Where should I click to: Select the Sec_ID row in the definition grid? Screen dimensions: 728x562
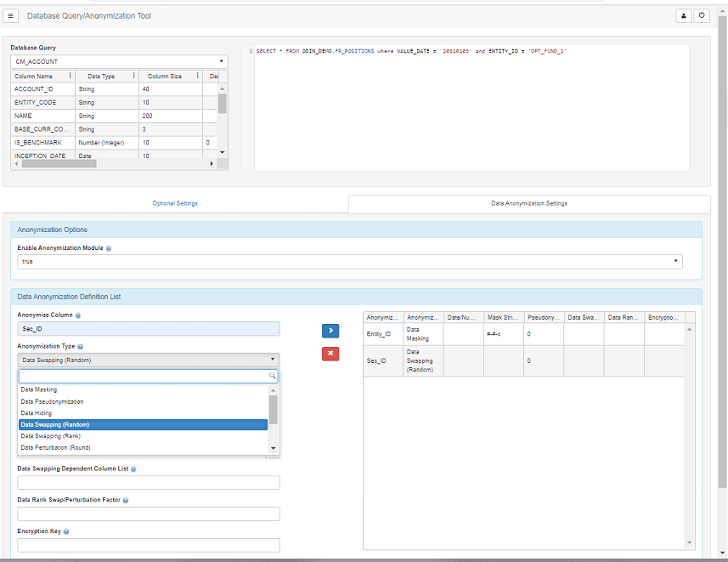point(524,360)
